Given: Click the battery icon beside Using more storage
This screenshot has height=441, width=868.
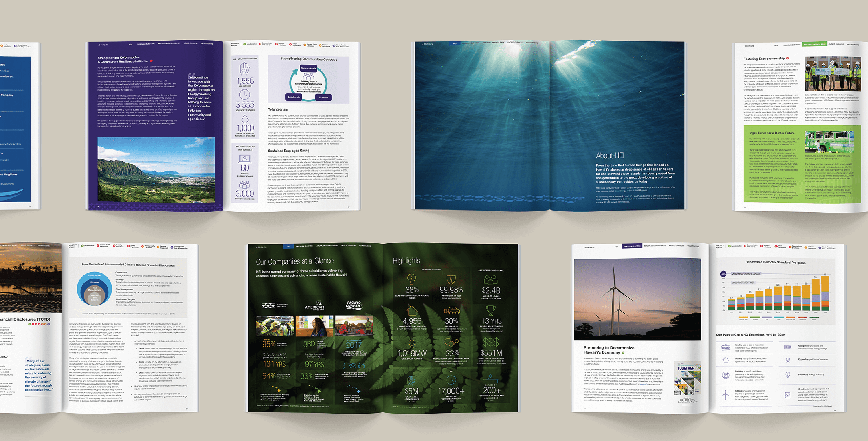Looking at the screenshot, I should (x=788, y=347).
